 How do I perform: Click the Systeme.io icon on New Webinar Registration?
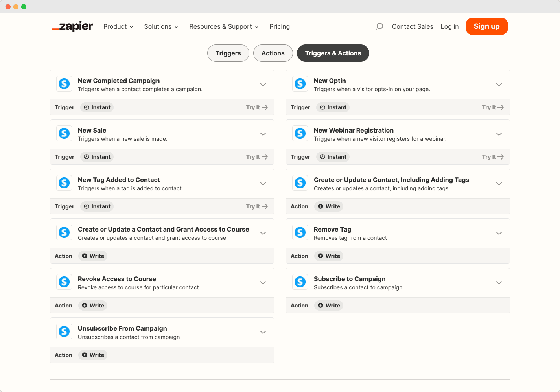click(x=300, y=133)
